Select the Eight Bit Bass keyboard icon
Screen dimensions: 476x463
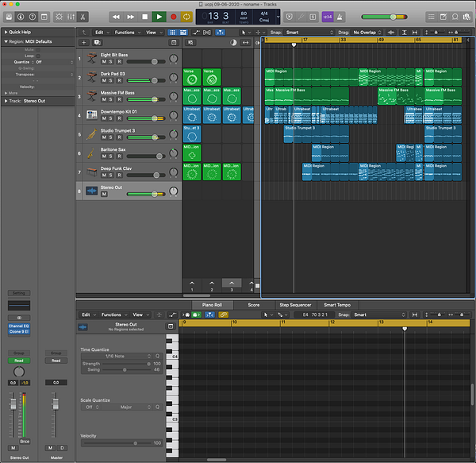[x=91, y=59]
